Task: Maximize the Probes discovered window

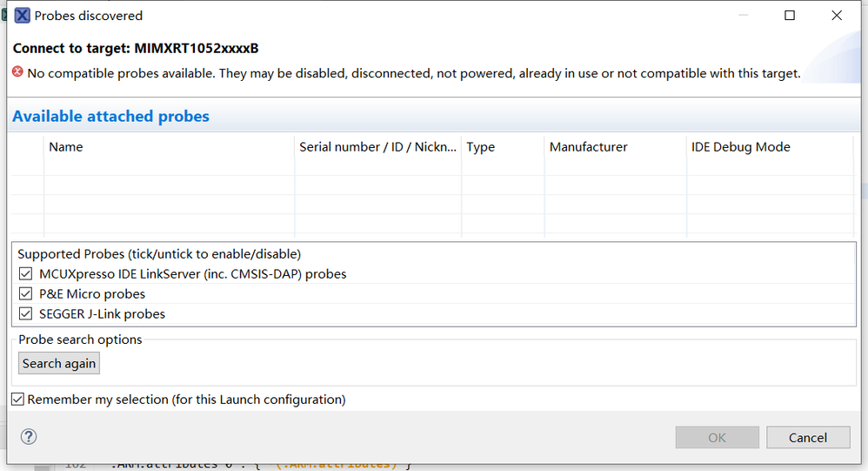Action: point(790,16)
